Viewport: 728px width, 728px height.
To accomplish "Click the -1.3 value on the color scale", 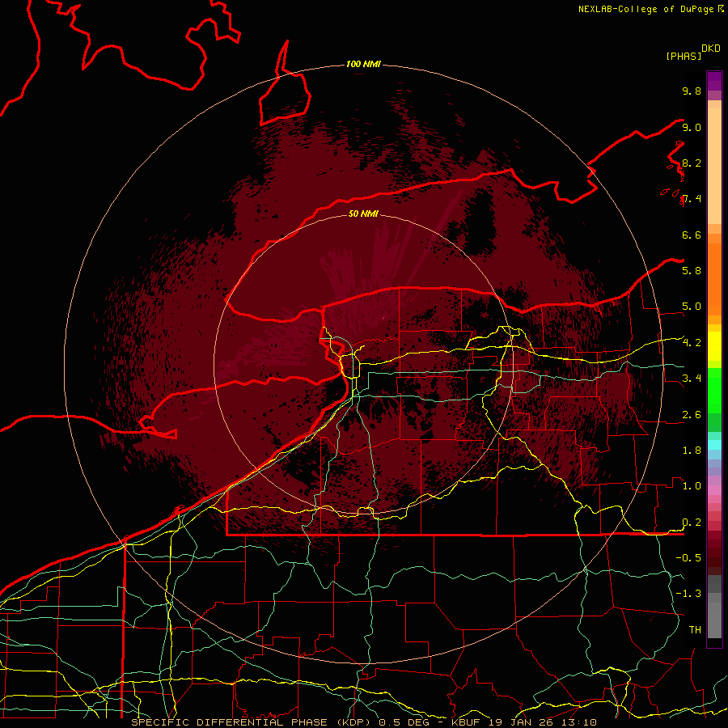I will 688,594.
